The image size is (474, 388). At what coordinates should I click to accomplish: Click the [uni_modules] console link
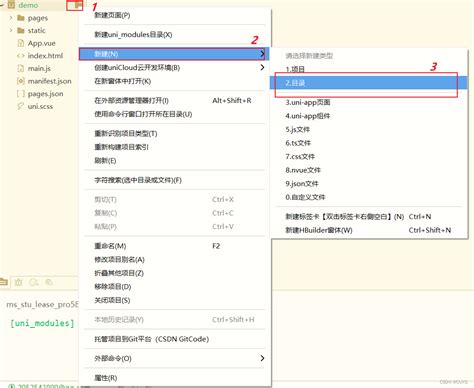point(42,323)
